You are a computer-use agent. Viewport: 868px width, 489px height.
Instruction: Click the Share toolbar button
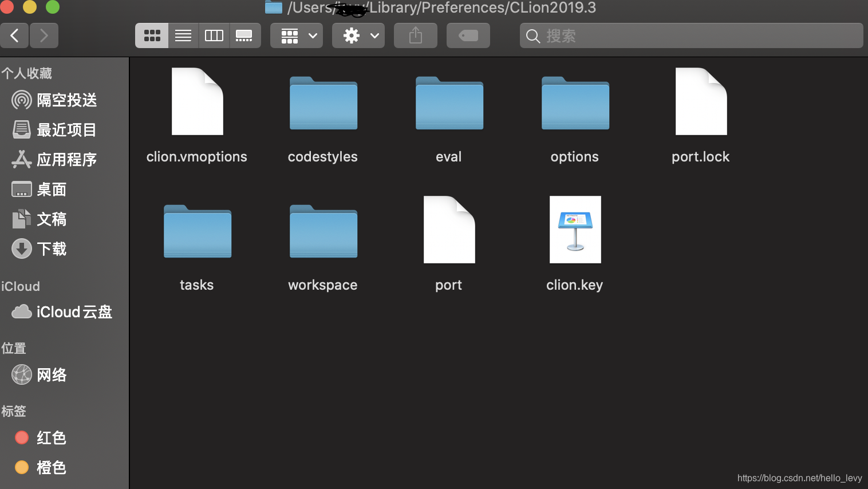(416, 36)
